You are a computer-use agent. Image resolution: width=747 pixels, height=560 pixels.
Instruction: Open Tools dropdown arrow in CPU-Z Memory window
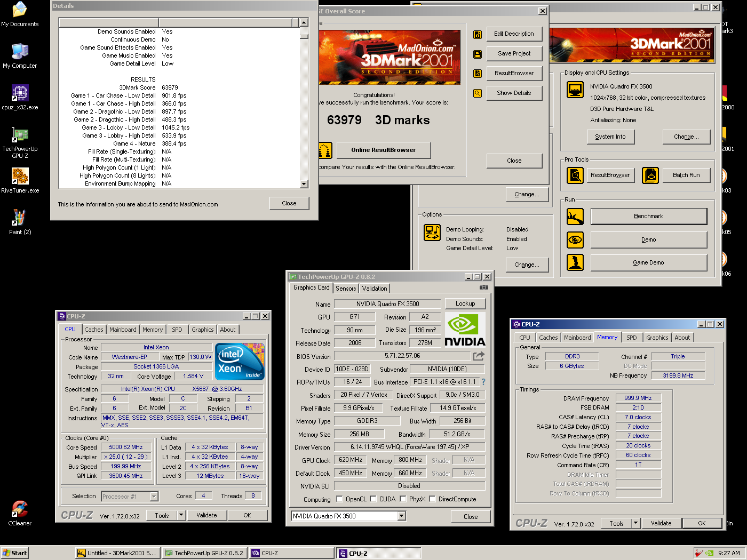(x=636, y=523)
